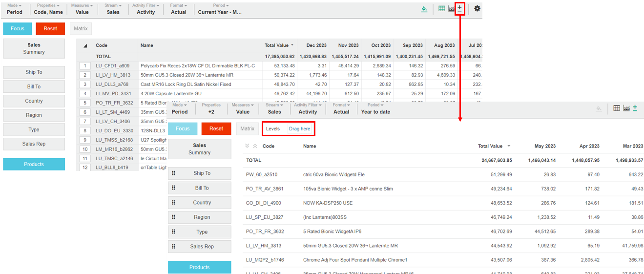Click the Total Value sort arrow above 24,667,603.85
The height and width of the screenshot is (274, 644).
[x=509, y=146]
